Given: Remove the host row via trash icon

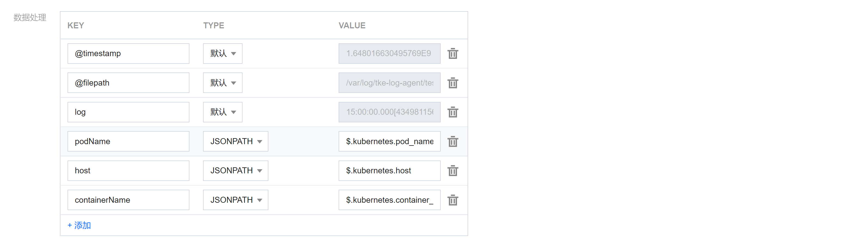Looking at the screenshot, I should [x=453, y=171].
